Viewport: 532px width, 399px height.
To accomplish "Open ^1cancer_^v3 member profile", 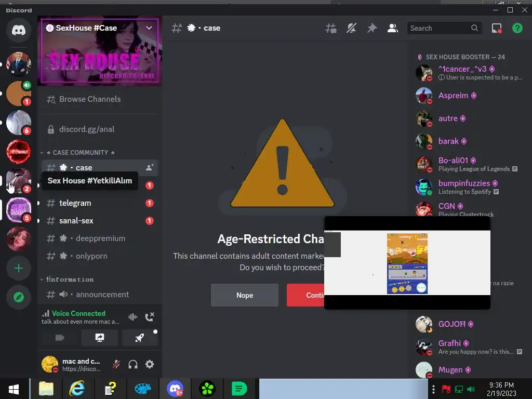I will pyautogui.click(x=470, y=73).
